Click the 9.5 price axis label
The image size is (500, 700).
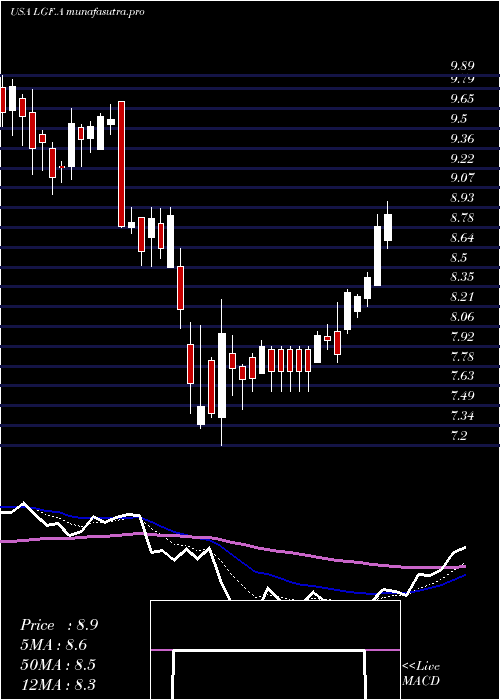(459, 119)
